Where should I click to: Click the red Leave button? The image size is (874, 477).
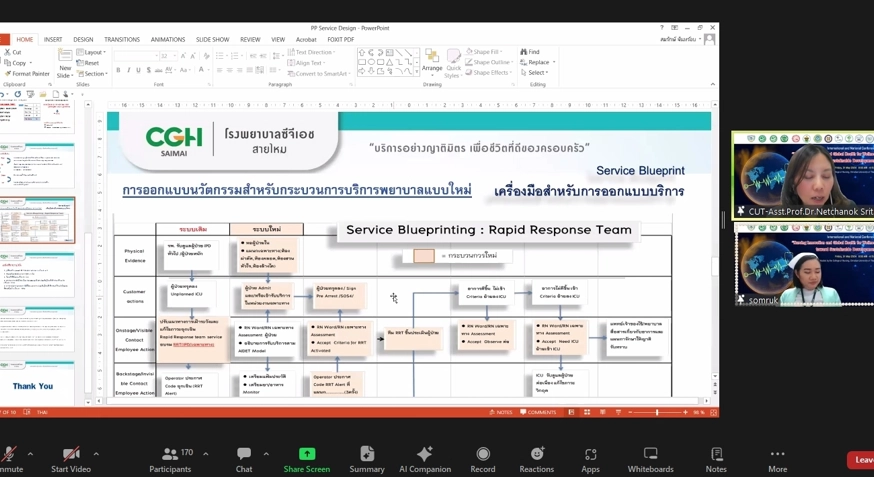(x=861, y=460)
